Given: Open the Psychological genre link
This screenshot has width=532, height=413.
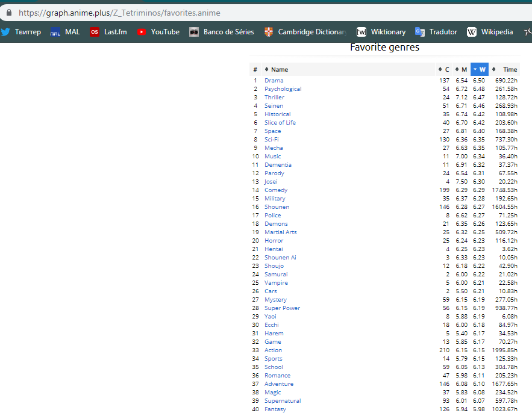Looking at the screenshot, I should (283, 88).
